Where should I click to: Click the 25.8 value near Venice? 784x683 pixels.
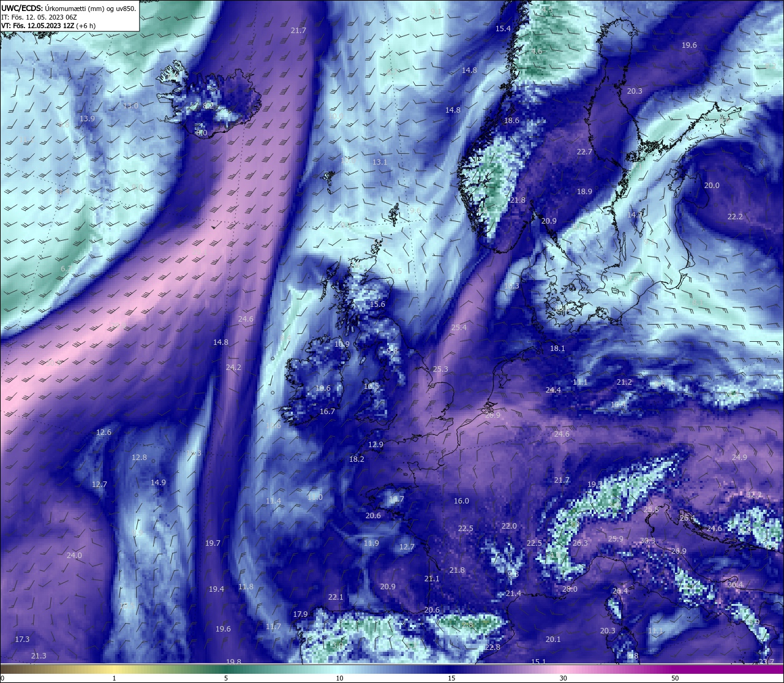click(651, 510)
